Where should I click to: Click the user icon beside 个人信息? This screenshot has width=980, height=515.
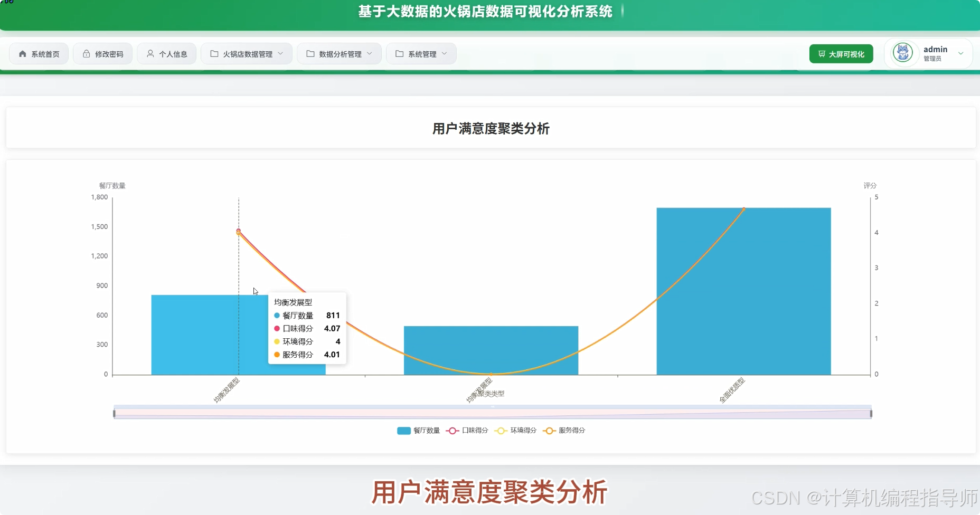click(150, 54)
